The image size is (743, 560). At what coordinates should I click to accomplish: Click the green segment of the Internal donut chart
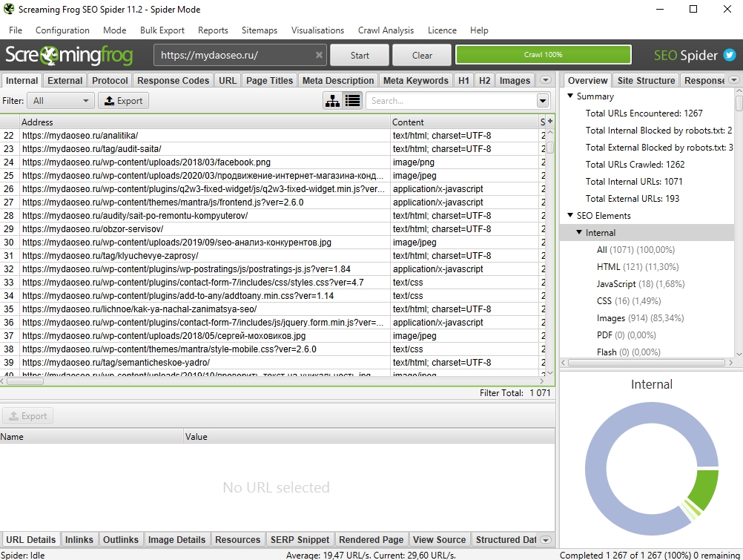click(x=706, y=488)
